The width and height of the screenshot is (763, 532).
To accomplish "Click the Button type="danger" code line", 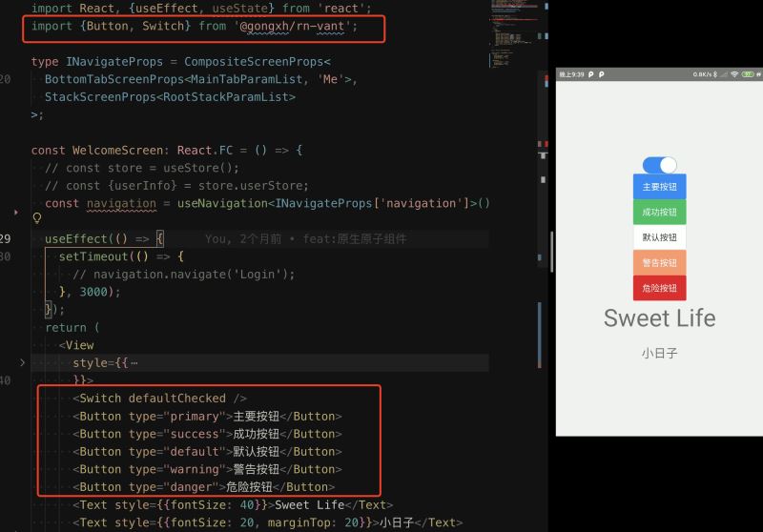I will click(204, 487).
